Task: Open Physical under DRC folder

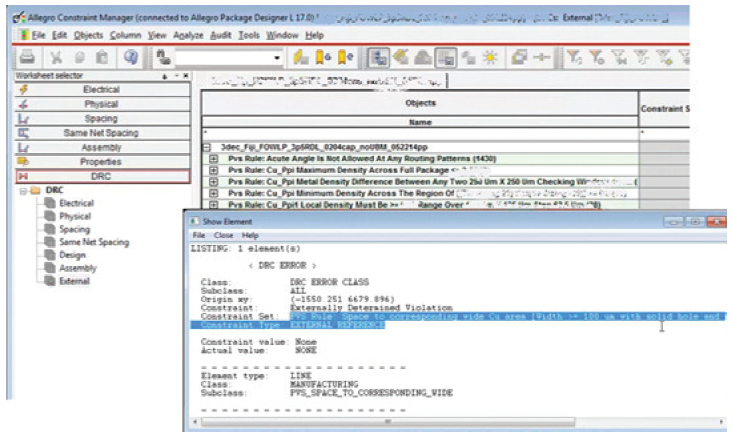Action: click(x=75, y=216)
